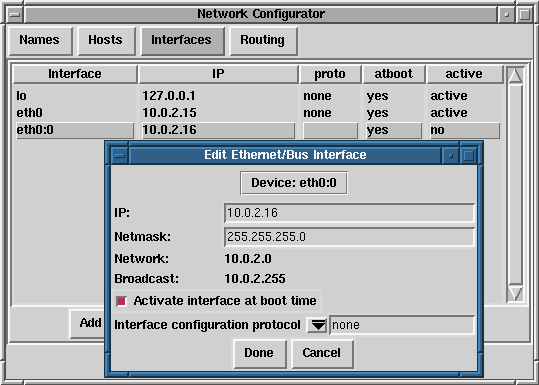
Task: Toggle Activate interface at boot time
Action: coord(121,301)
